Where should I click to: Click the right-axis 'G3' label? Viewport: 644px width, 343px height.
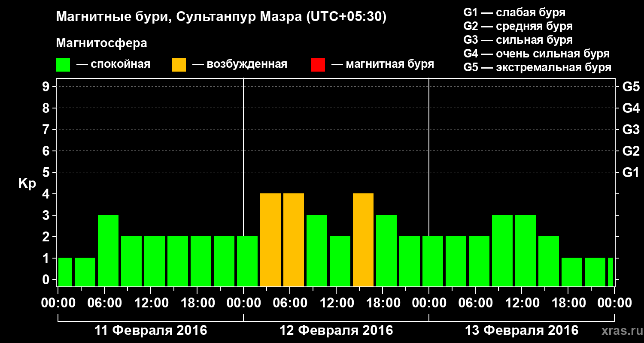tap(631, 129)
